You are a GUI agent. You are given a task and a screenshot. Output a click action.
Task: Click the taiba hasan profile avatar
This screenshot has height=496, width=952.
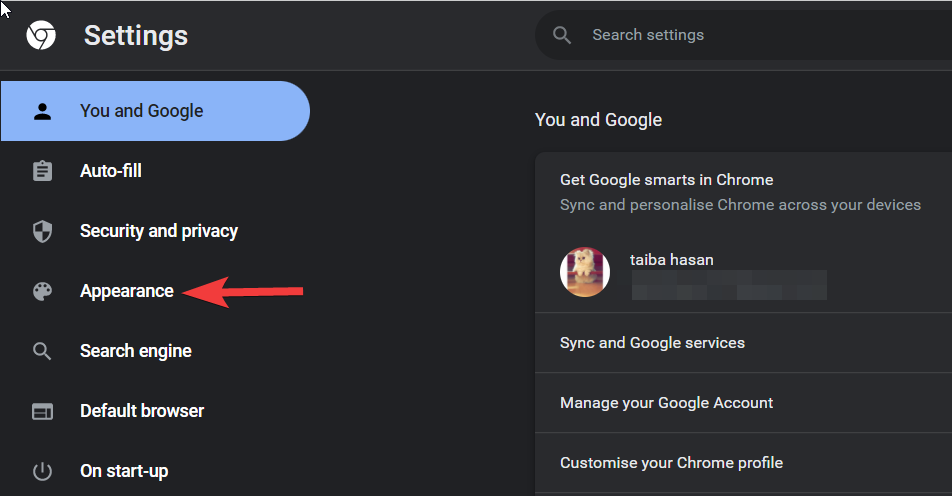pos(585,272)
